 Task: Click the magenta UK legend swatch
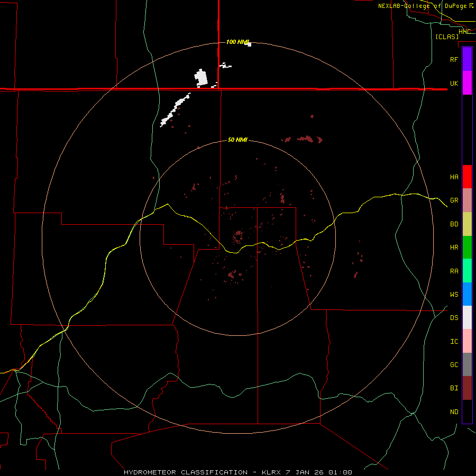tap(467, 83)
